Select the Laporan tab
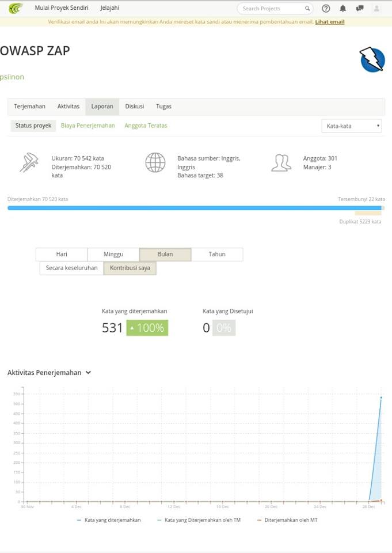The height and width of the screenshot is (553, 392). click(x=102, y=107)
